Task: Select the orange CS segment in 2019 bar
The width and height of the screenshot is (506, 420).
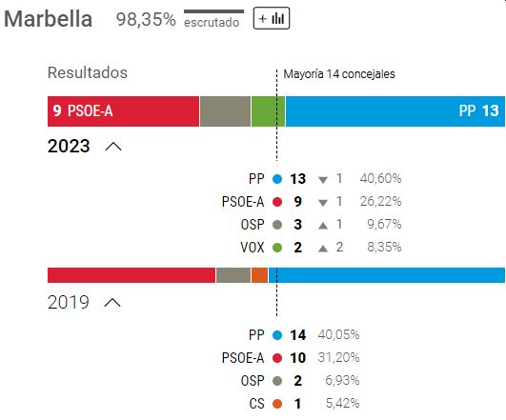Action: click(x=260, y=275)
